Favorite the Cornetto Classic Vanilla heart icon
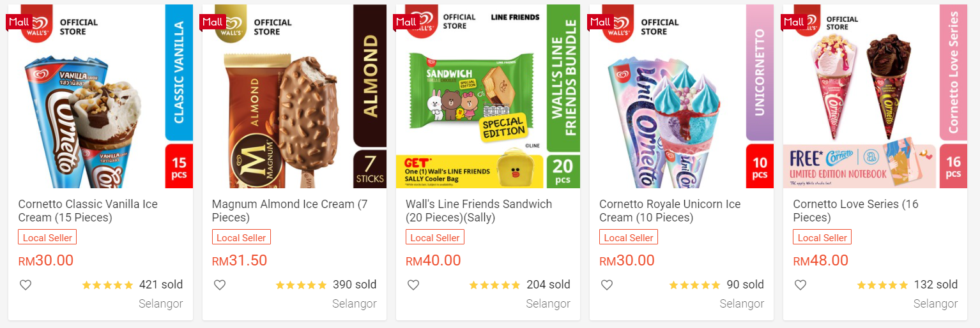The height and width of the screenshot is (328, 980). [26, 285]
